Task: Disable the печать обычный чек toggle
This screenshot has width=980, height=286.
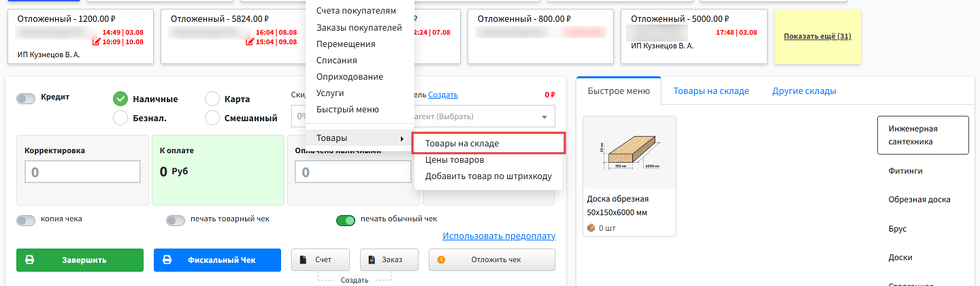Action: (346, 221)
